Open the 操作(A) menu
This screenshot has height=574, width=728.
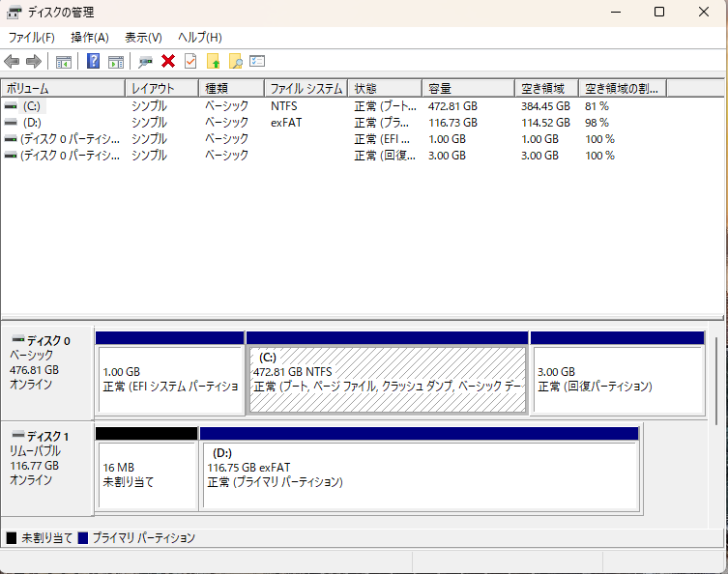90,38
